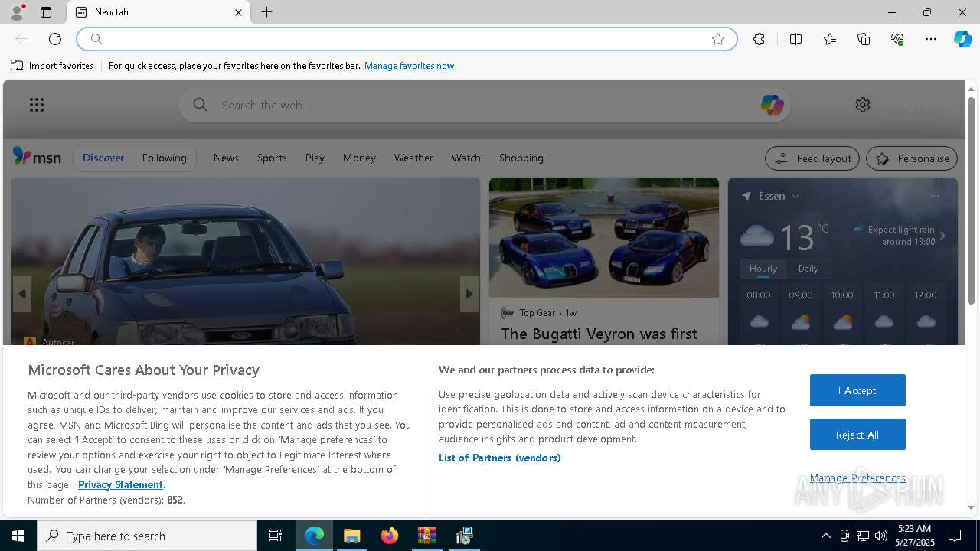
Task: Open the Shopping menu item
Action: tap(521, 158)
